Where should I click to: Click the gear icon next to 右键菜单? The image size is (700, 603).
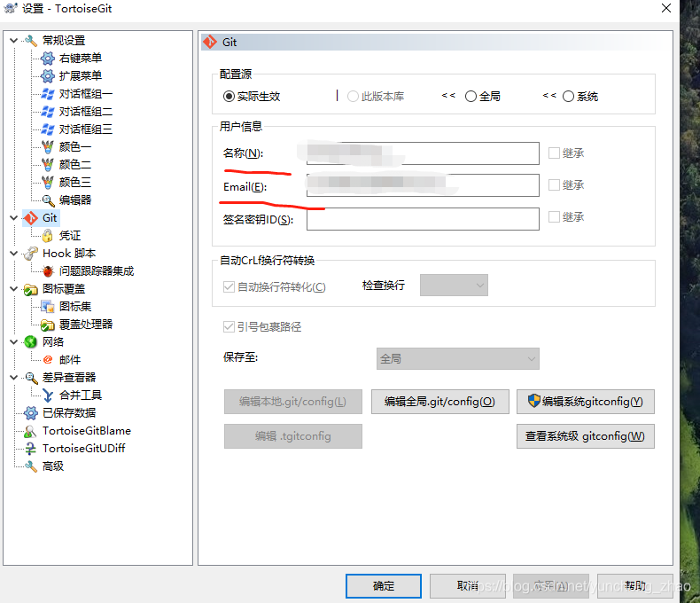(48, 58)
